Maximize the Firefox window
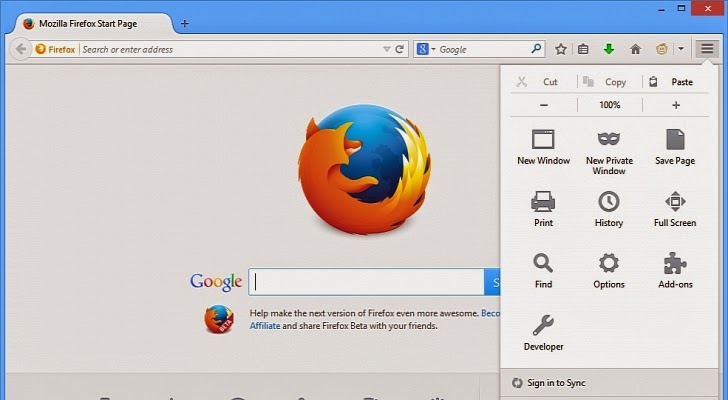This screenshot has width=728, height=400. (681, 8)
